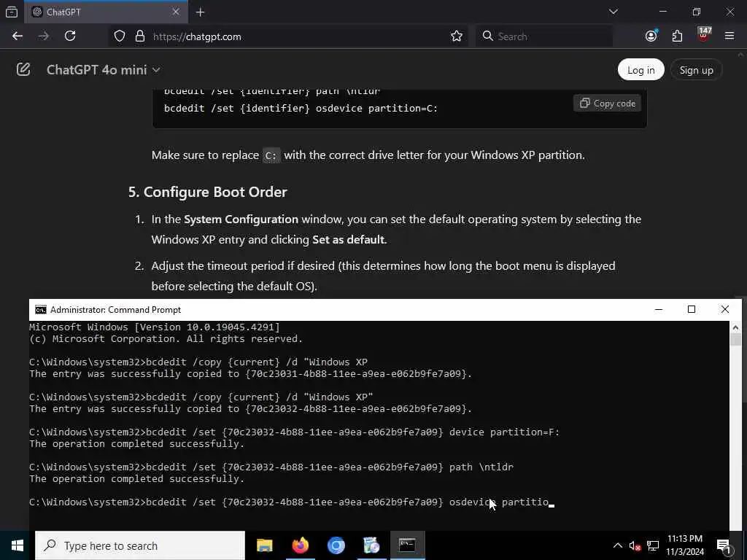Screen dimensions: 747x560
Task: Click the '5. Configure Boot Order' heading
Action: point(208,192)
